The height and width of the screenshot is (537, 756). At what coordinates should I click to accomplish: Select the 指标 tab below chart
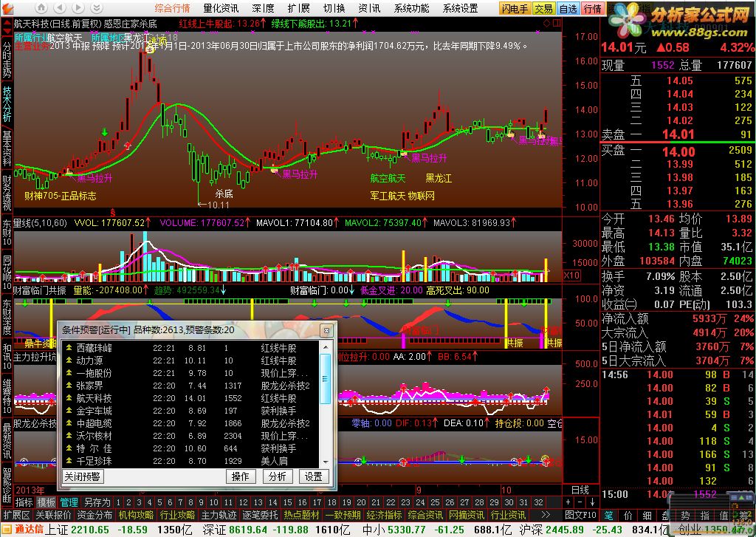(x=24, y=502)
